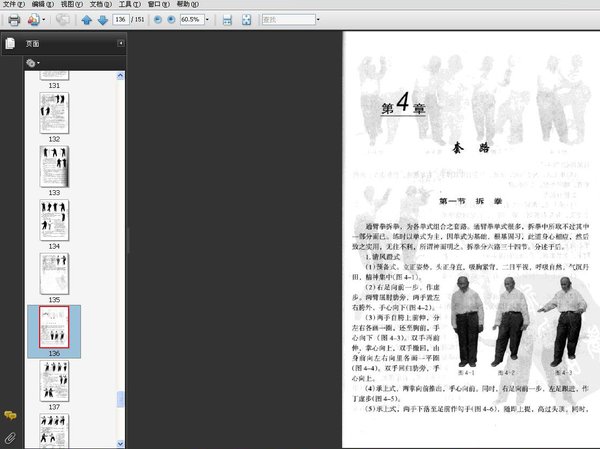Click the thumbnail scrollbar down arrow
The image size is (600, 449).
click(120, 444)
